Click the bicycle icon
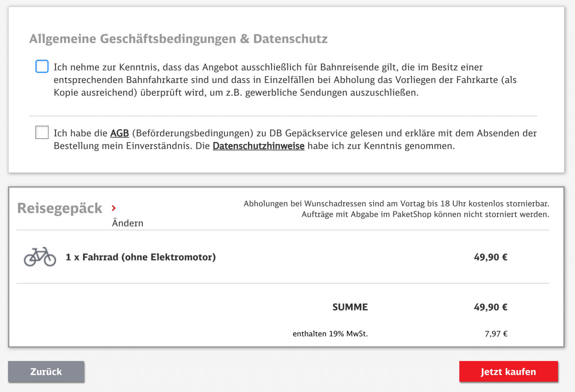The width and height of the screenshot is (575, 392). pos(40,257)
